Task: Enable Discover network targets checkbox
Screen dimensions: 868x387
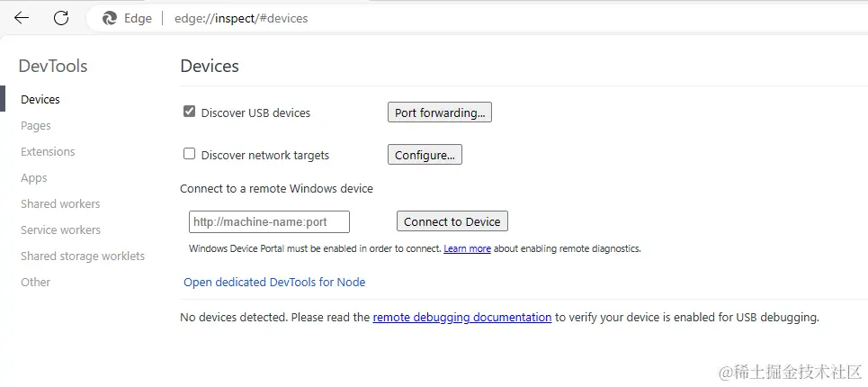Action: pos(189,154)
